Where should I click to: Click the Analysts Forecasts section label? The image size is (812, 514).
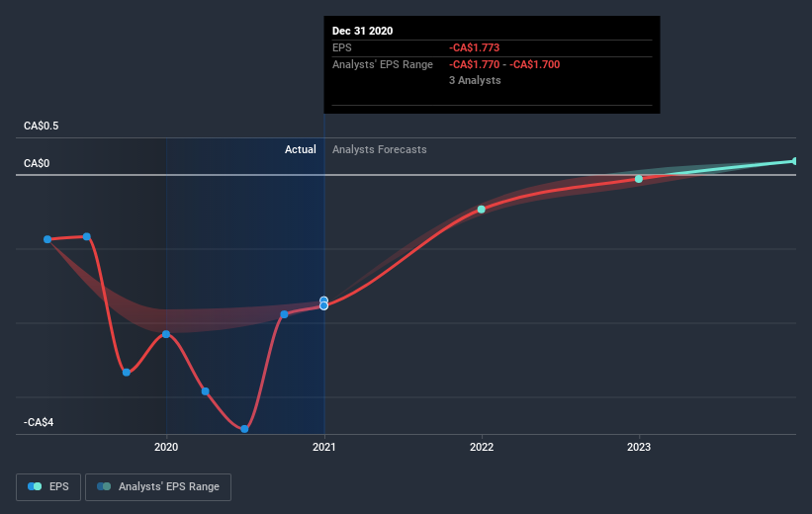tap(379, 149)
